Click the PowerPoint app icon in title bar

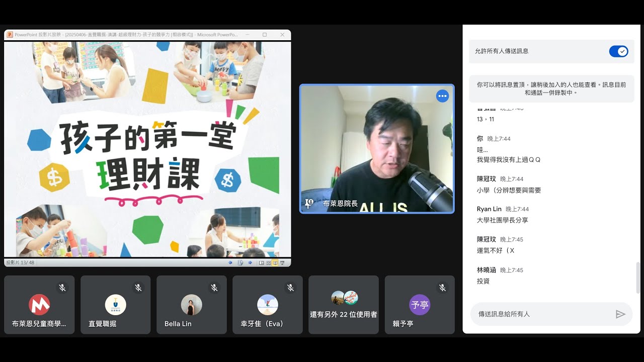coord(10,35)
